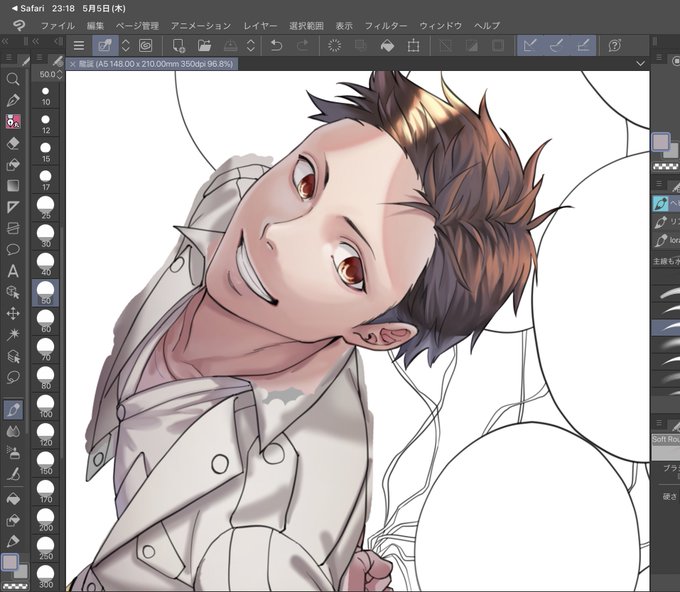Open brush size palette hamburger menu
Viewport: 680px width, 592px height.
[x=39, y=57]
